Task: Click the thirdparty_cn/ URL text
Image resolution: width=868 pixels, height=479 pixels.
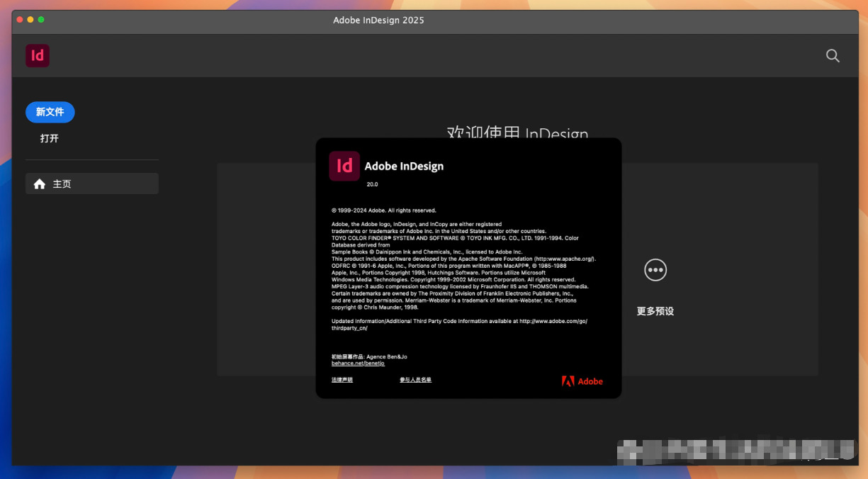Action: (x=349, y=328)
